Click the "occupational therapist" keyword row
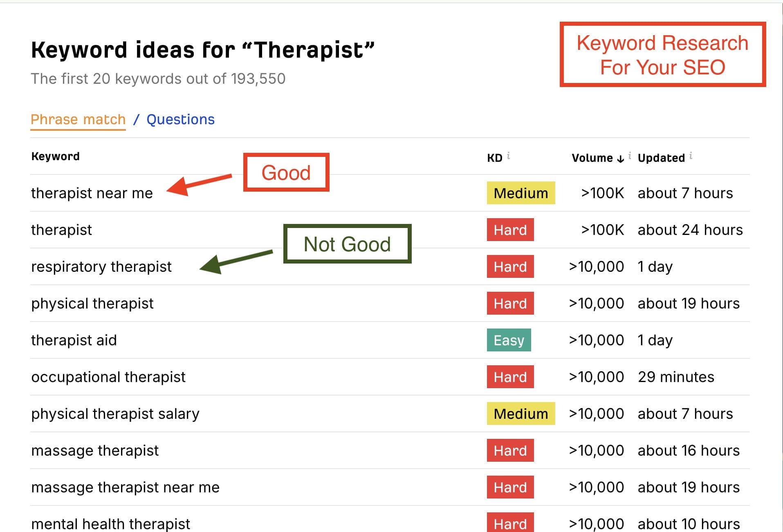 [x=108, y=377]
